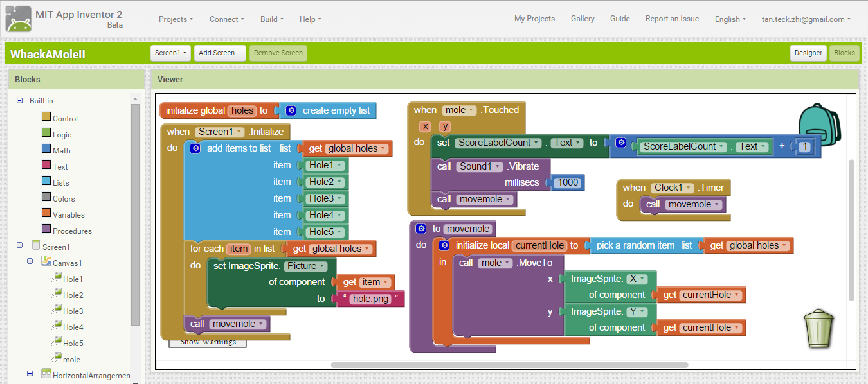The height and width of the screenshot is (384, 868).
Task: Select the Variables blocks color icon
Action: [x=46, y=213]
